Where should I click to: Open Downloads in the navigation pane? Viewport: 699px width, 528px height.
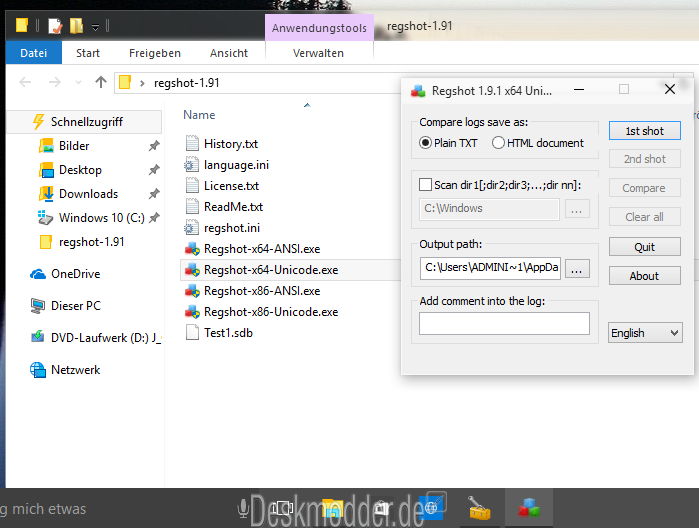click(88, 194)
